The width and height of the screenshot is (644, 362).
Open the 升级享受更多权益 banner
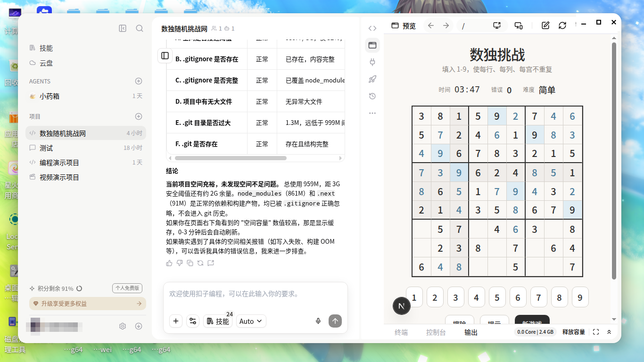(88, 304)
